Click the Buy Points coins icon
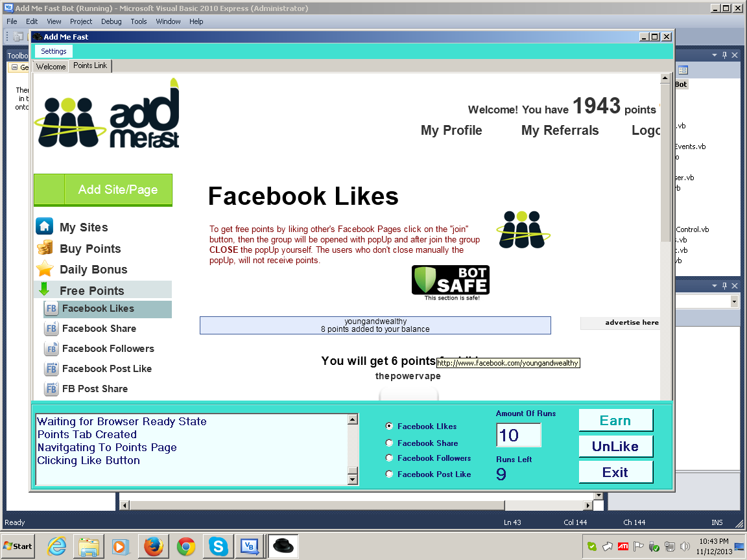The width and height of the screenshot is (747, 560). click(x=45, y=248)
